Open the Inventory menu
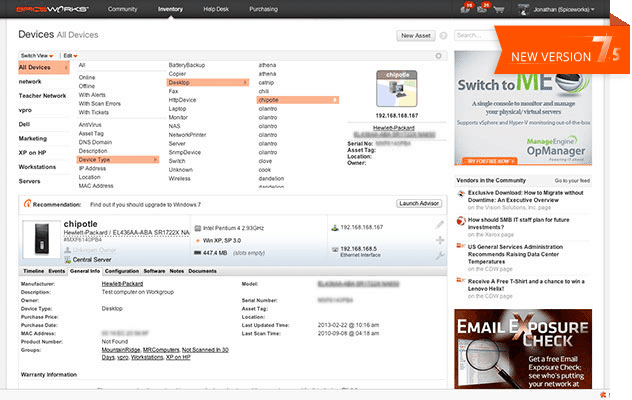 coord(170,9)
